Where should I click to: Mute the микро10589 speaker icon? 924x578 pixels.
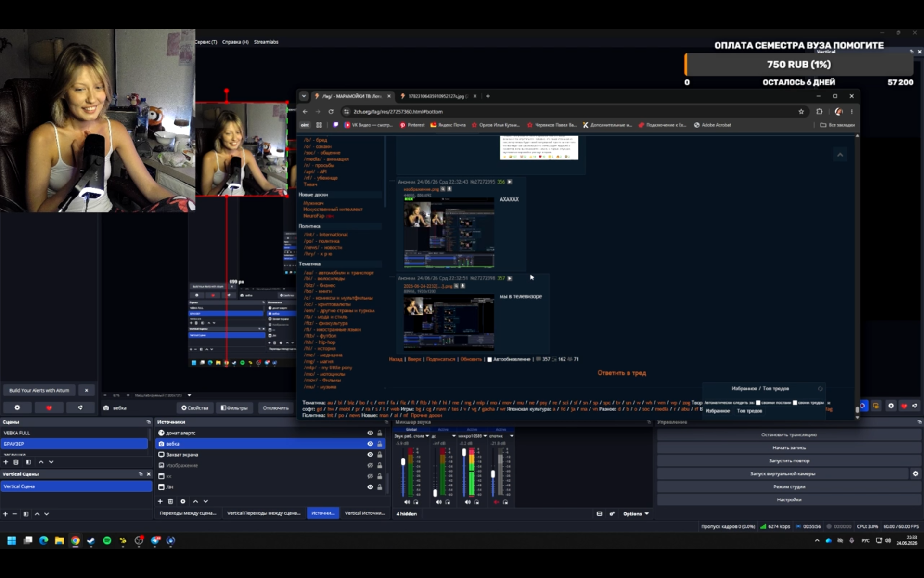tap(467, 502)
